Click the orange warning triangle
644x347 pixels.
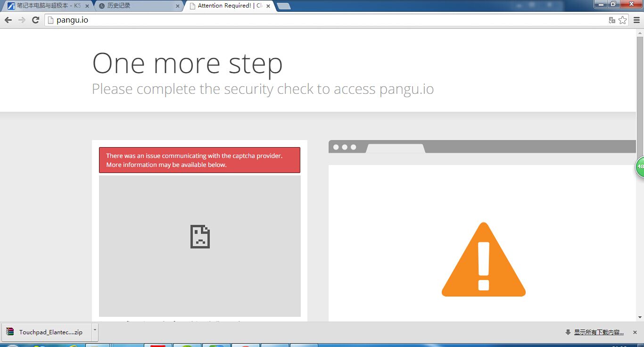[484, 260]
